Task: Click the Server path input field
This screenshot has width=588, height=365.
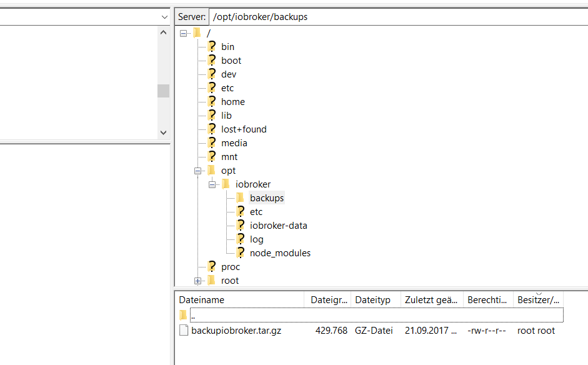Action: (399, 17)
